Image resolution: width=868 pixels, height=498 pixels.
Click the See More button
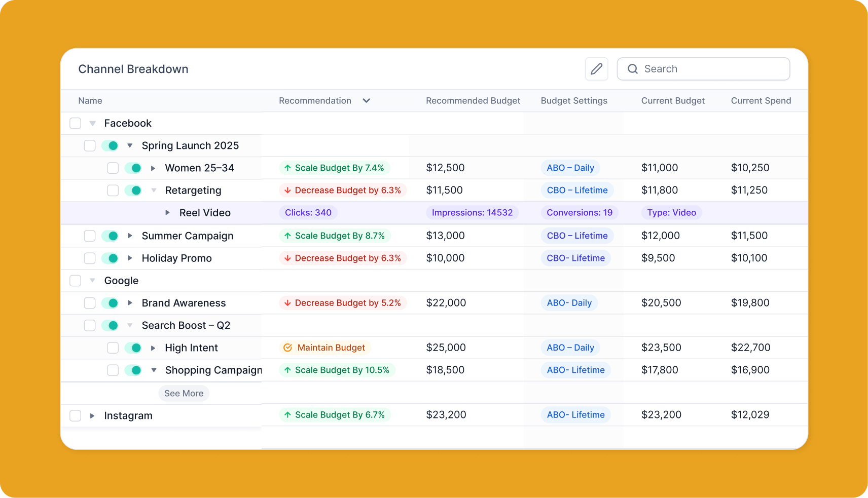[x=184, y=393]
